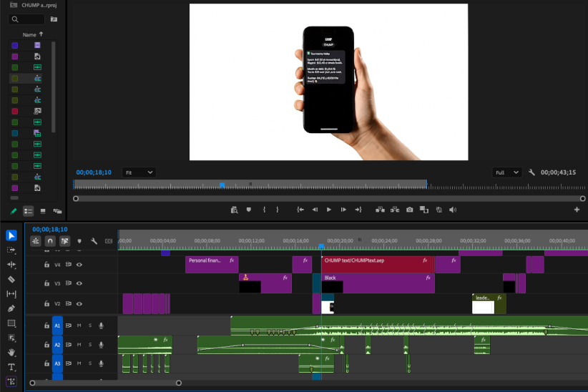Export a frame with camera icon
588x392 pixels.
(409, 210)
